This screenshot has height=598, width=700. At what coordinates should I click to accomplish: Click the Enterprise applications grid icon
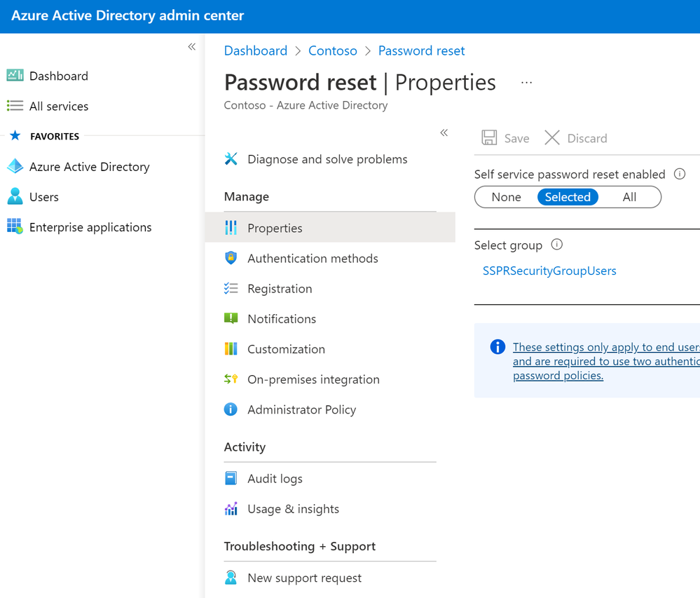15,227
